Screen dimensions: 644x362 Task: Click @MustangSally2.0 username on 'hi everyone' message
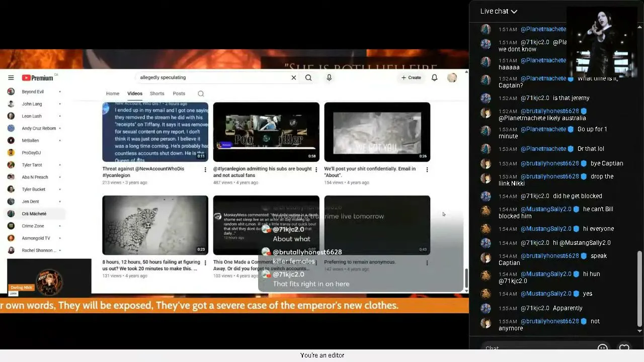click(x=546, y=229)
